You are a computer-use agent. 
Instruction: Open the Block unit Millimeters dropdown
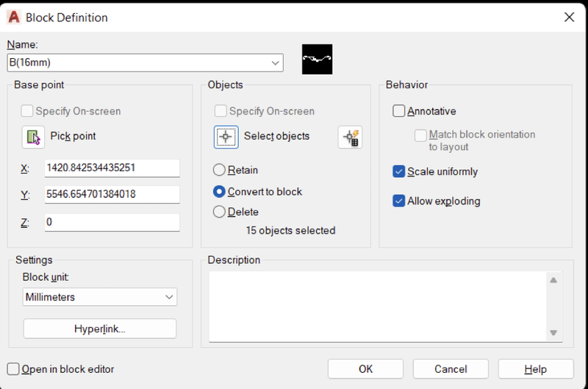[100, 297]
